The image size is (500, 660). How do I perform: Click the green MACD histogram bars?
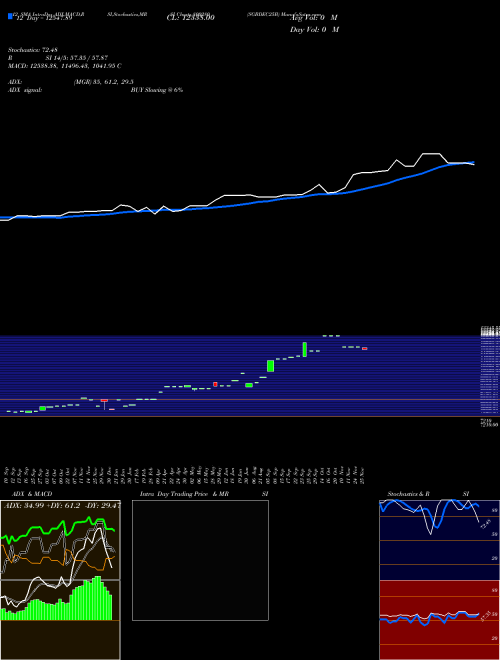tap(56, 598)
